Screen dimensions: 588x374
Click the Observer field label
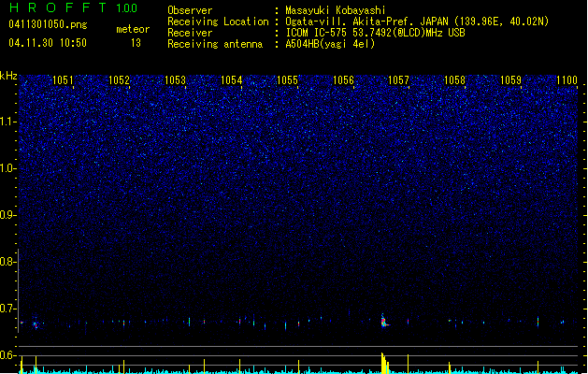[x=190, y=10]
